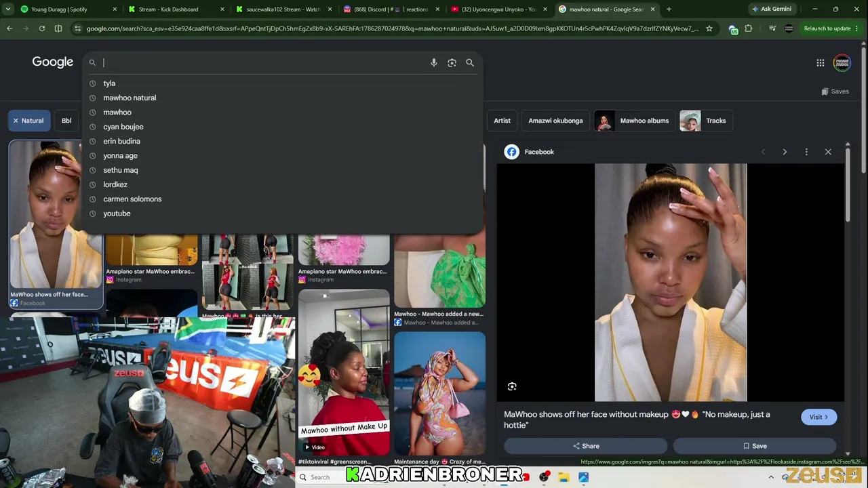The width and height of the screenshot is (868, 488).
Task: Search inside this image with Lens
Action: click(512, 386)
